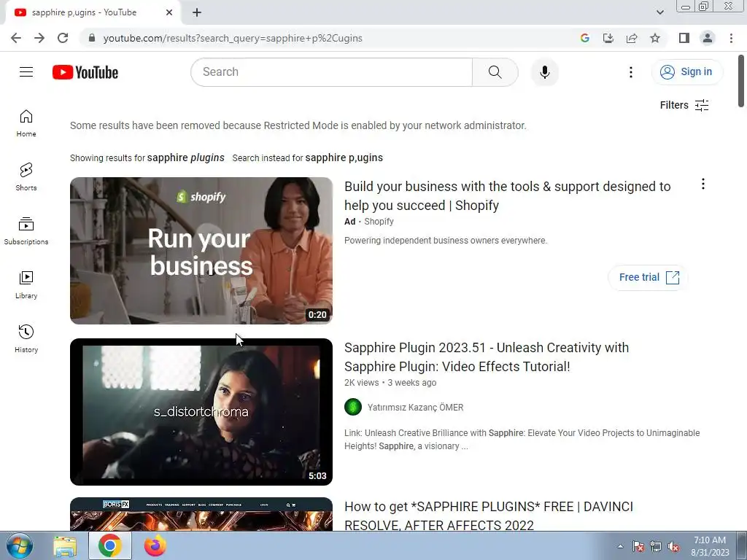The image size is (747, 560).
Task: Start voice search with microphone icon
Action: 544,72
